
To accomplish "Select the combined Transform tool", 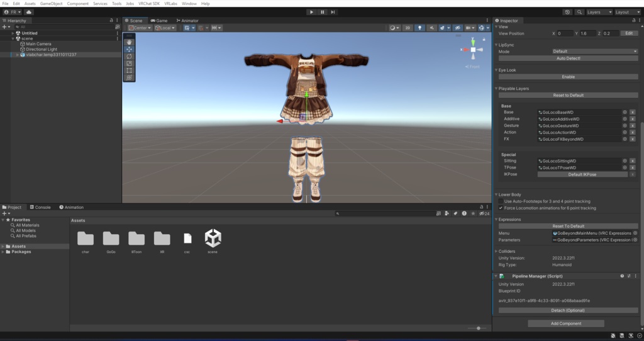I will pyautogui.click(x=129, y=77).
